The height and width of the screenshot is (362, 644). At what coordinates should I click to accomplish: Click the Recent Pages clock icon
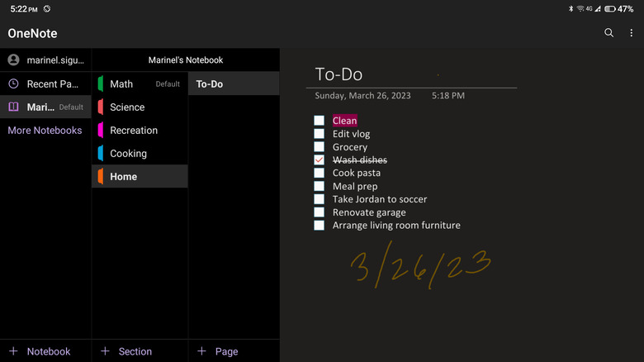[x=13, y=83]
